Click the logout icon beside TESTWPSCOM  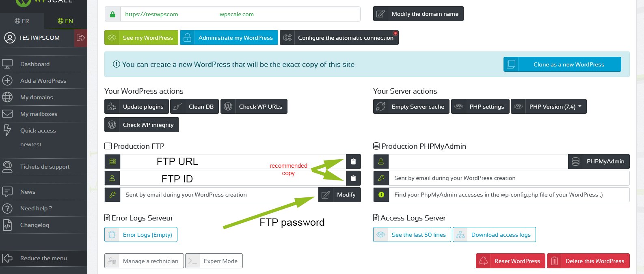81,38
